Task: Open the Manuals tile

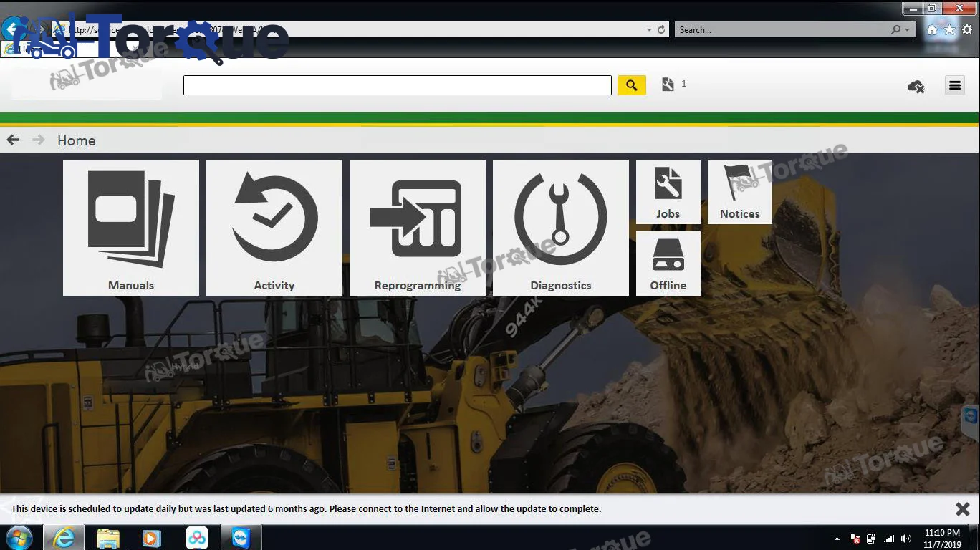Action: click(131, 227)
